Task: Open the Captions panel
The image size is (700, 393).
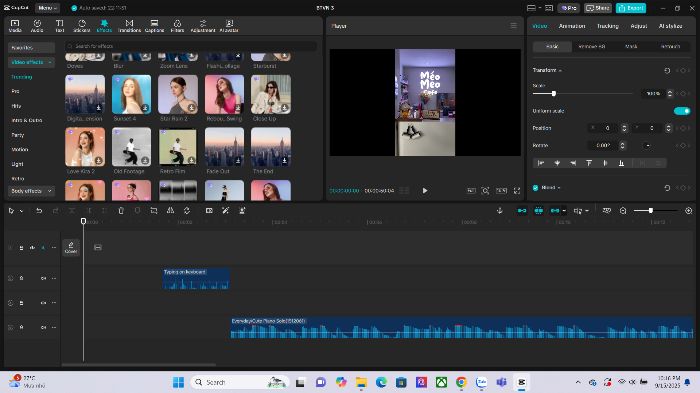Action: [x=154, y=26]
